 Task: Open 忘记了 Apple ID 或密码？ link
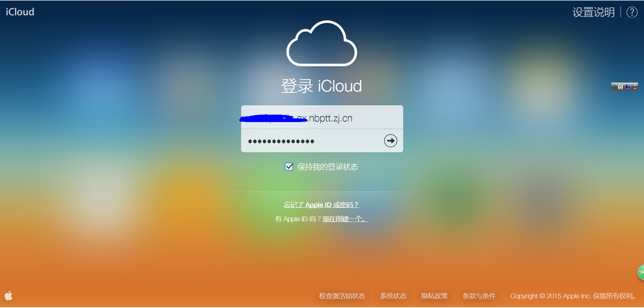[321, 205]
